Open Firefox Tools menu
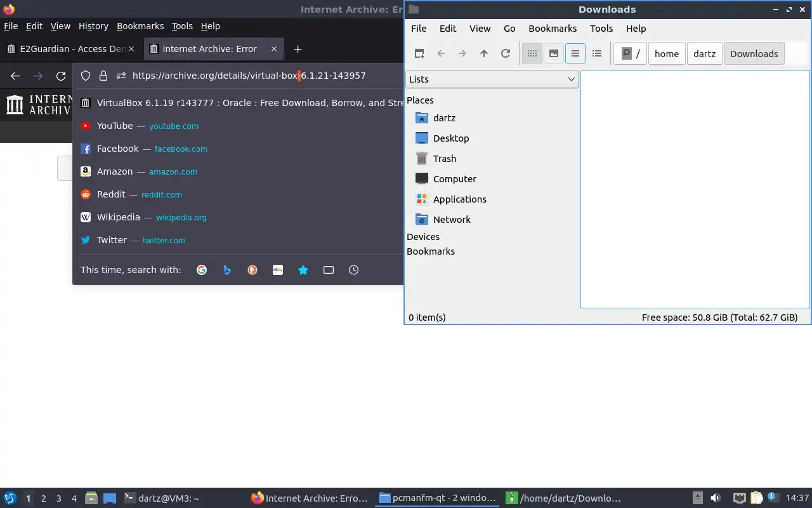Viewport: 812px width, 508px height. 182,26
